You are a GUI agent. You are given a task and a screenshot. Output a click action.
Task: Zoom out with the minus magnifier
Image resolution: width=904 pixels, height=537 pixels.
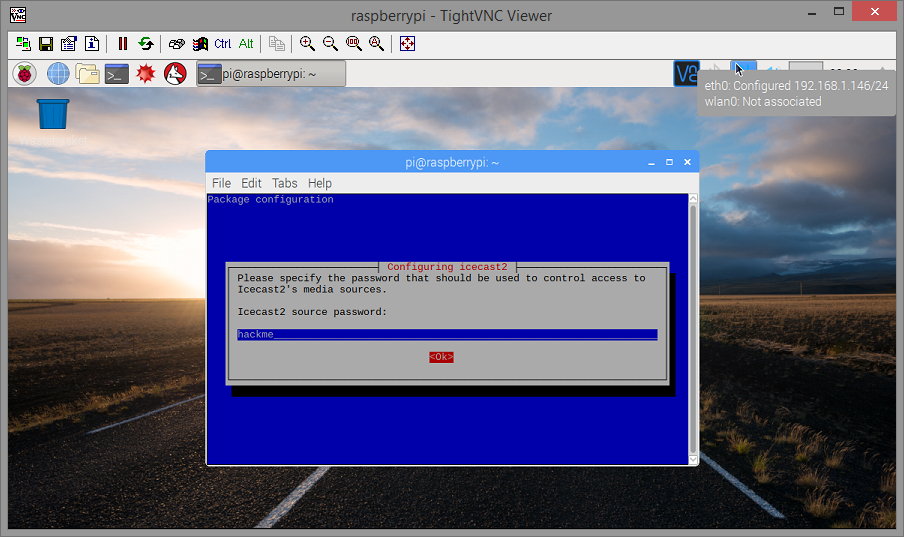[x=330, y=44]
